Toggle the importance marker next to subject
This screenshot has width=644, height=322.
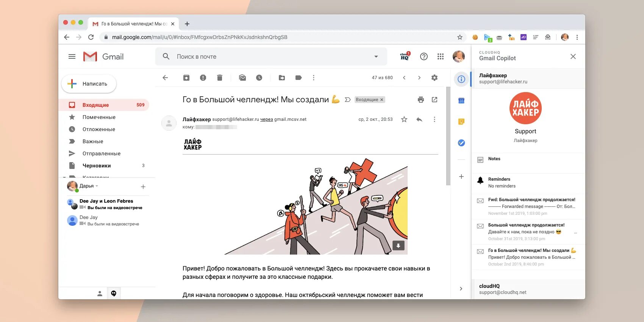tap(348, 100)
